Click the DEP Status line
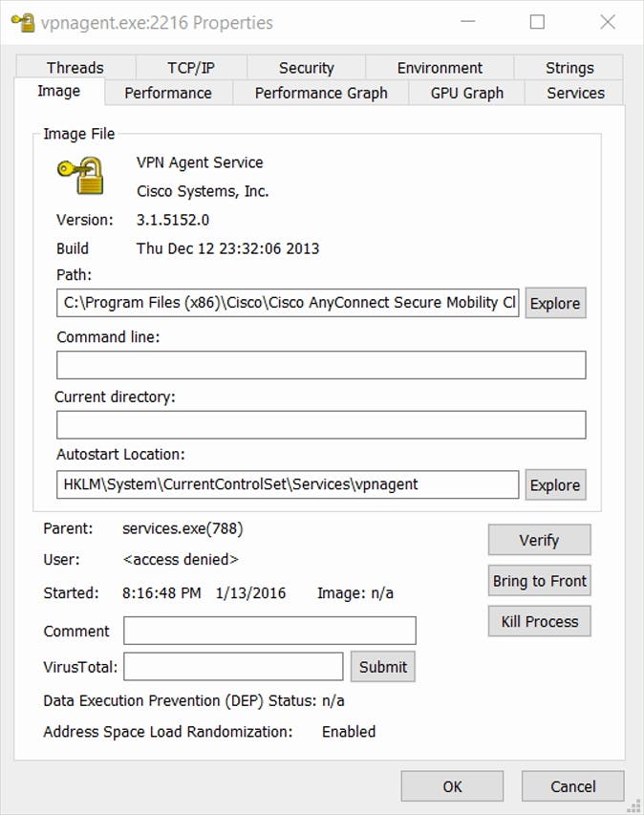 click(194, 700)
